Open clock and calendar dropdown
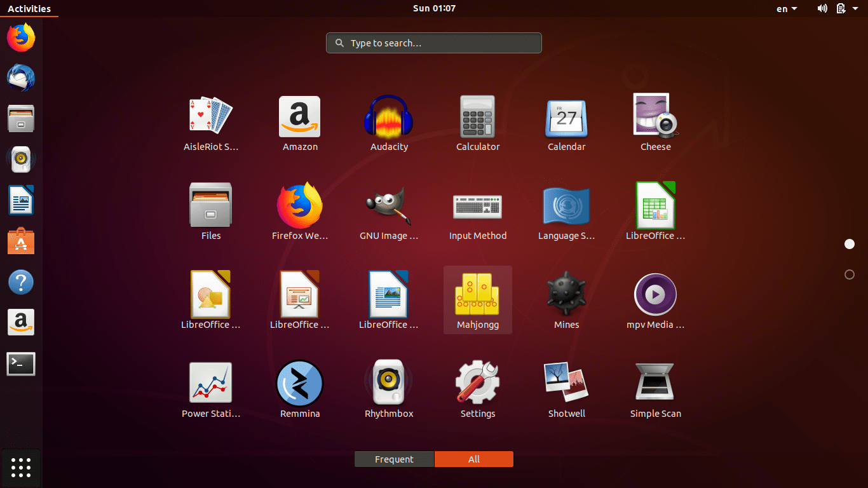 [x=434, y=8]
